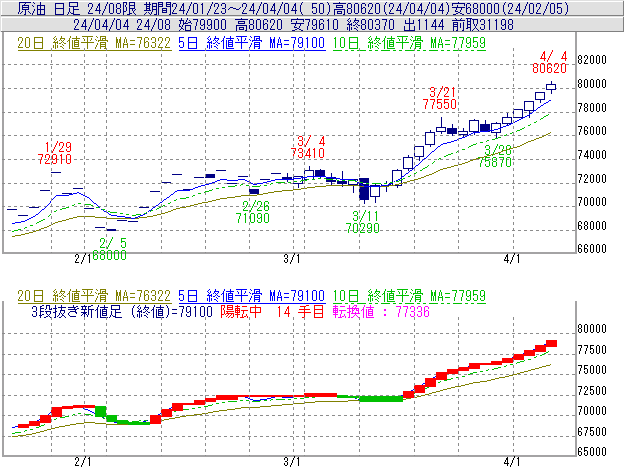Click the large dark candlestick near 3/11

coord(364,189)
